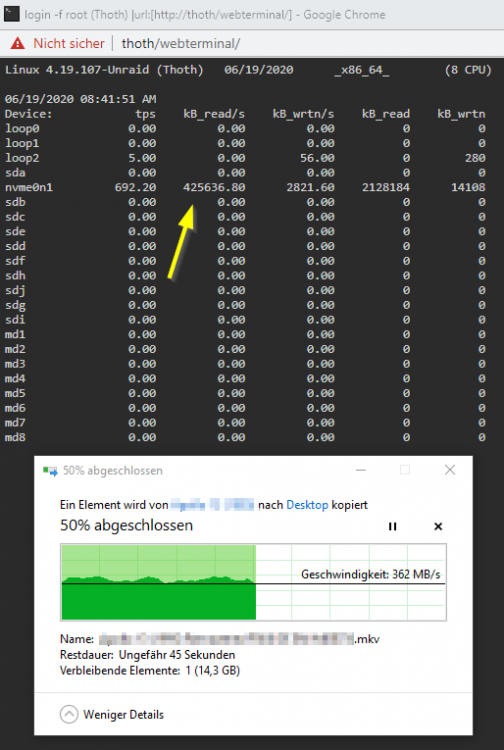Click the red Not Secure warning triangle

click(x=18, y=44)
